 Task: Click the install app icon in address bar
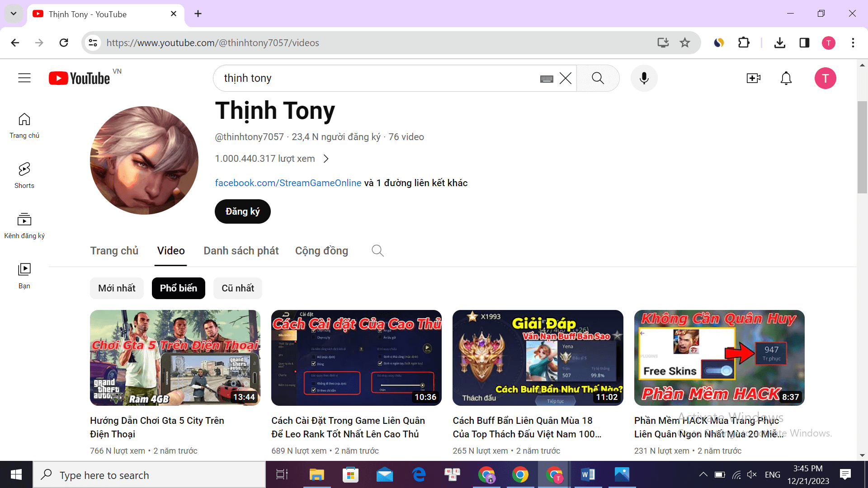click(x=663, y=42)
